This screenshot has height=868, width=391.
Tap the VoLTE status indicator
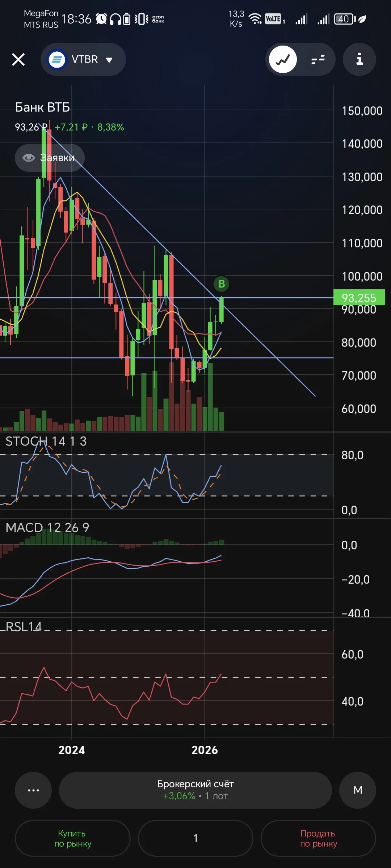click(275, 19)
